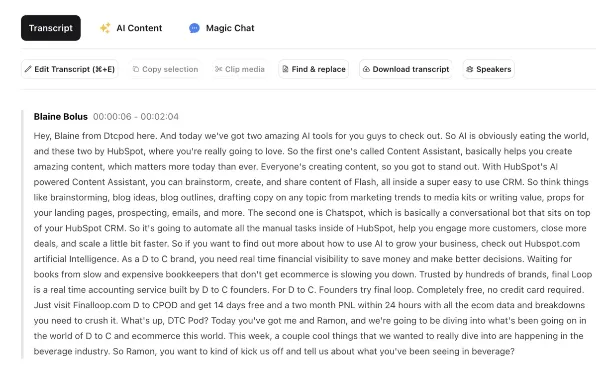The height and width of the screenshot is (374, 610).
Task: Click the Copy selection button
Action: pos(165,69)
